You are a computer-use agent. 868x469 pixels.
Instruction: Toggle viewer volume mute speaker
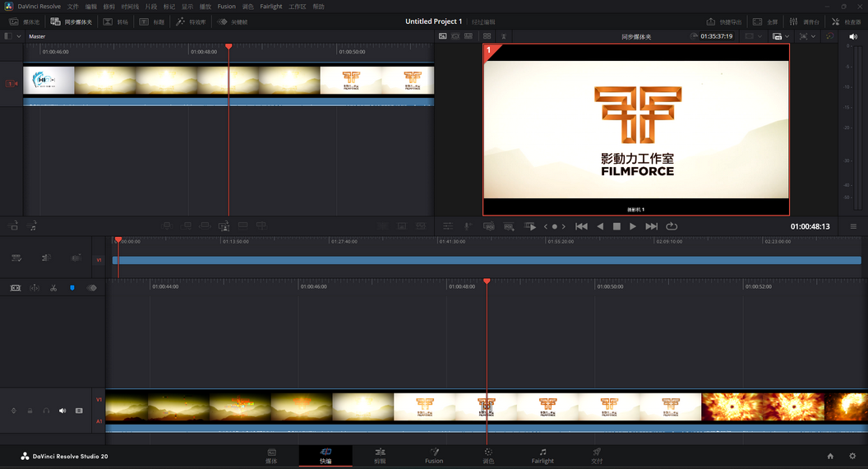[x=852, y=36]
